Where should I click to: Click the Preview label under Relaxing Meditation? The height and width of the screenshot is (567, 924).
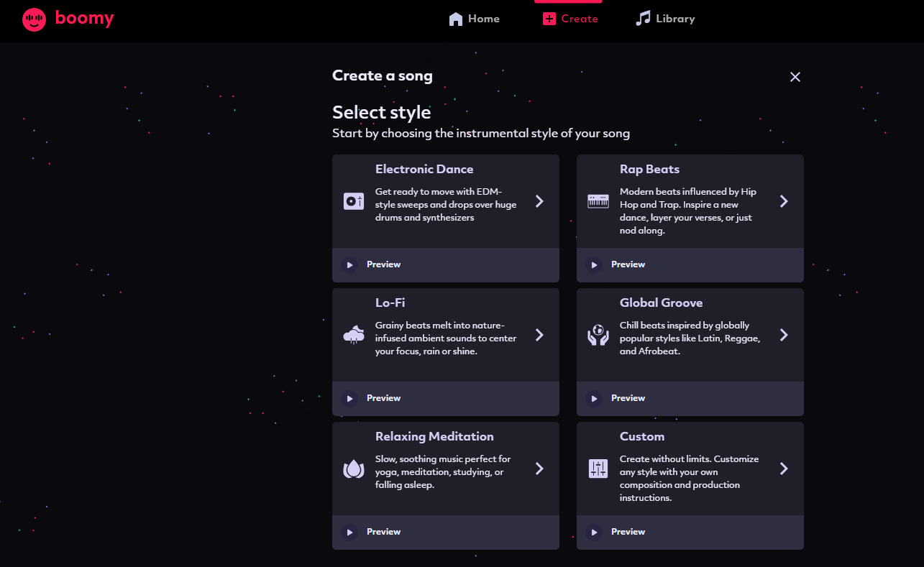(x=383, y=532)
